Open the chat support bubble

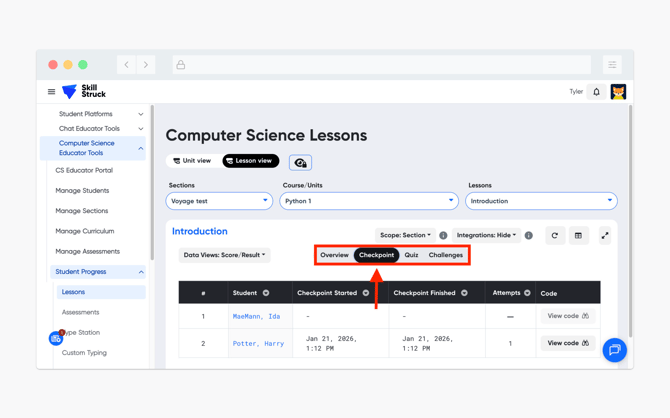click(x=614, y=350)
